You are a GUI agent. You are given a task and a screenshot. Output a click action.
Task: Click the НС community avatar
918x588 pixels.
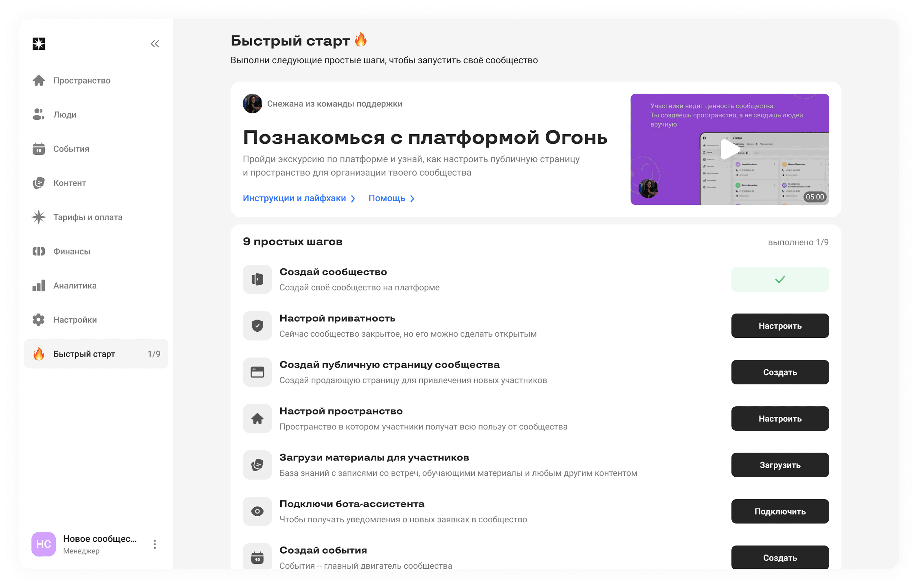(x=43, y=544)
